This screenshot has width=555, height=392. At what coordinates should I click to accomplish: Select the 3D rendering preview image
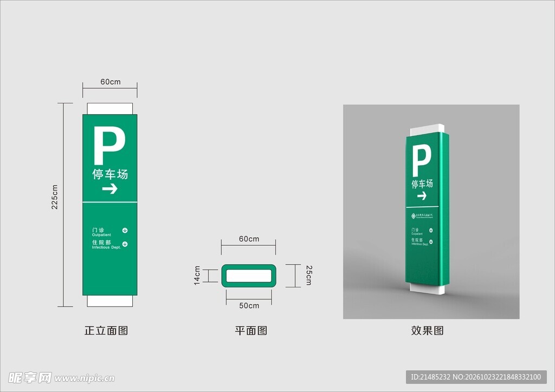click(431, 212)
